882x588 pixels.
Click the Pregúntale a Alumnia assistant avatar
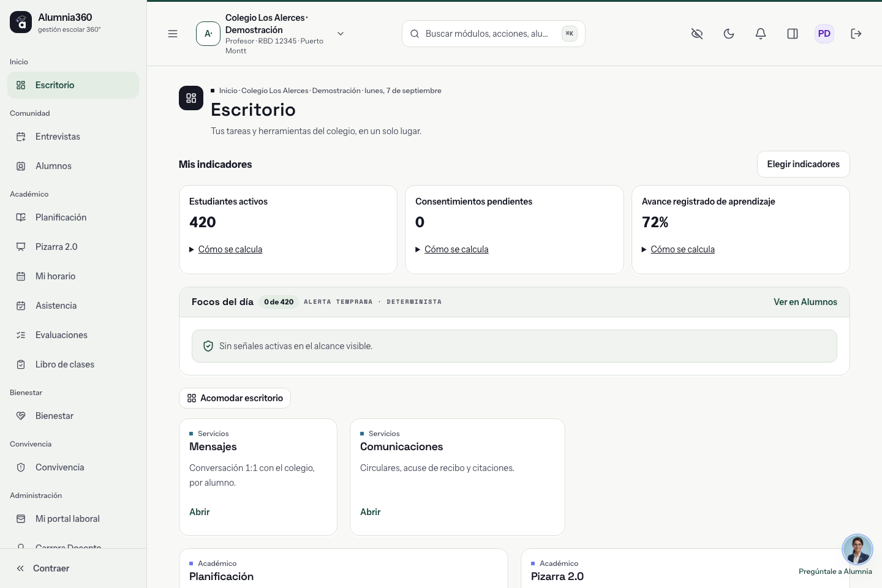click(x=857, y=549)
